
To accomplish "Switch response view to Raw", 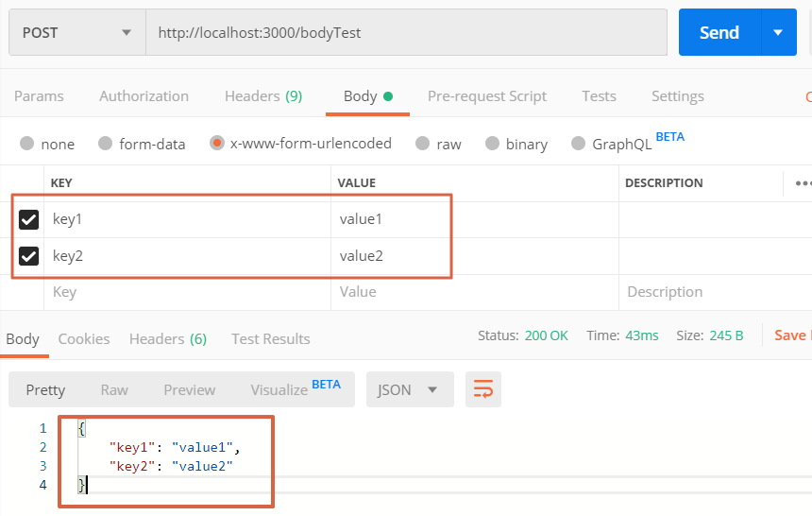I will 114,390.
